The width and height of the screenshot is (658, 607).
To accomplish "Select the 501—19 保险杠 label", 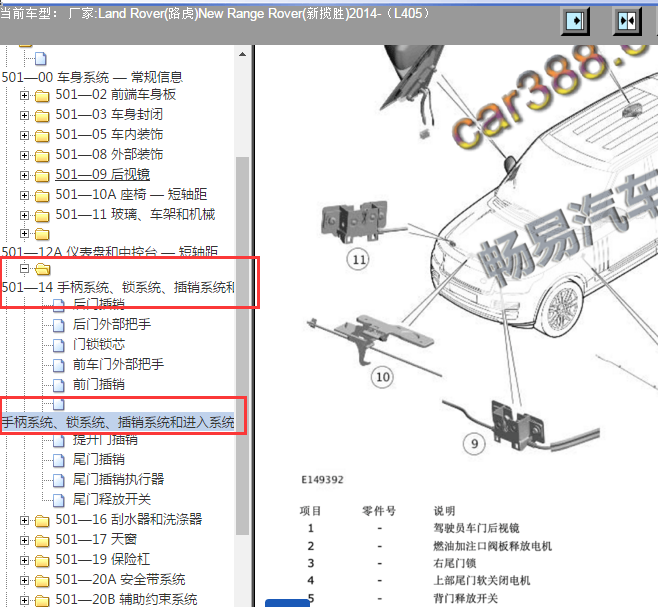I will [x=102, y=559].
